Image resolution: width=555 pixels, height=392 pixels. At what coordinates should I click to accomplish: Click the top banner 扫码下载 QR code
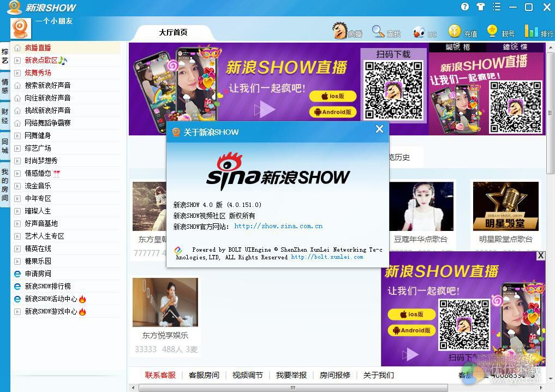click(393, 90)
